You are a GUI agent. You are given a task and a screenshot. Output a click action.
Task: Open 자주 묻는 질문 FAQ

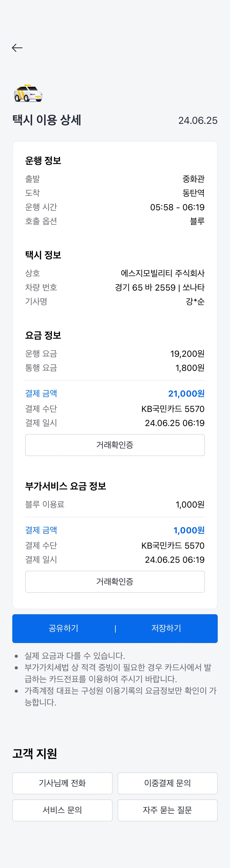(167, 810)
